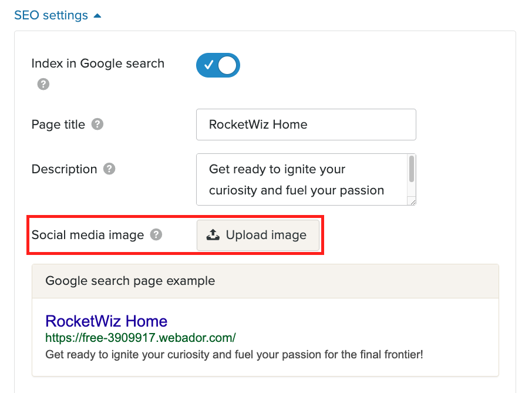This screenshot has width=532, height=393.
Task: Click the Description box resize handle
Action: (x=412, y=201)
